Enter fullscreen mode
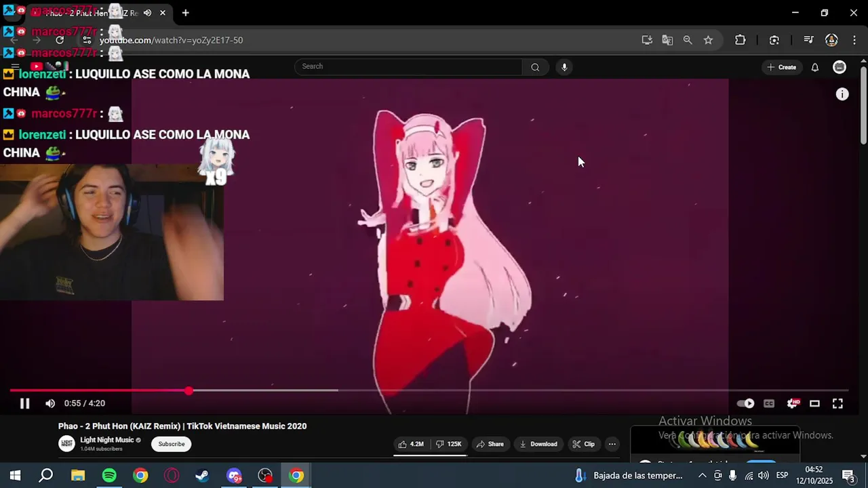This screenshot has width=868, height=488. [x=837, y=403]
